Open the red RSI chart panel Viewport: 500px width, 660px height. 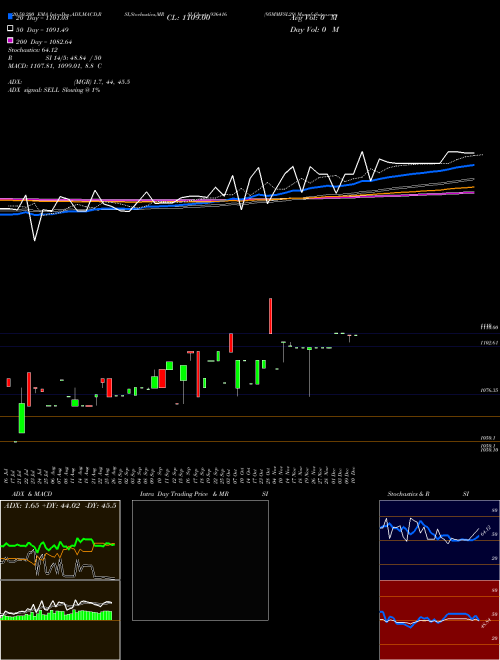pyautogui.click(x=439, y=620)
